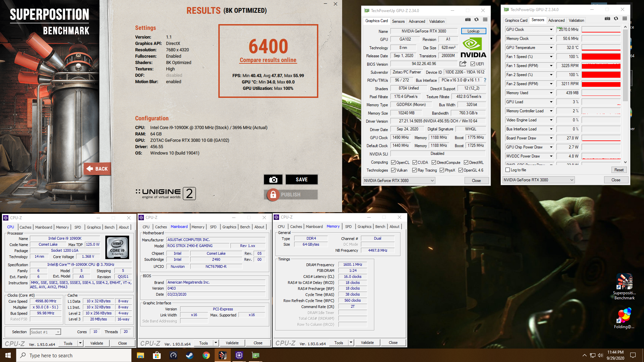
Task: Open GPU Clock sensor dropdown
Action: [x=551, y=29]
